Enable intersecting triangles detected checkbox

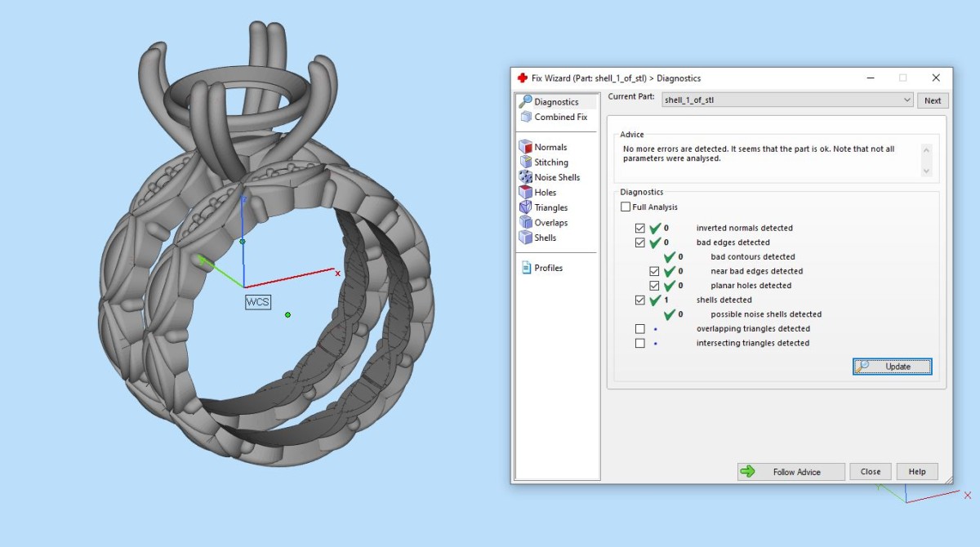point(640,344)
